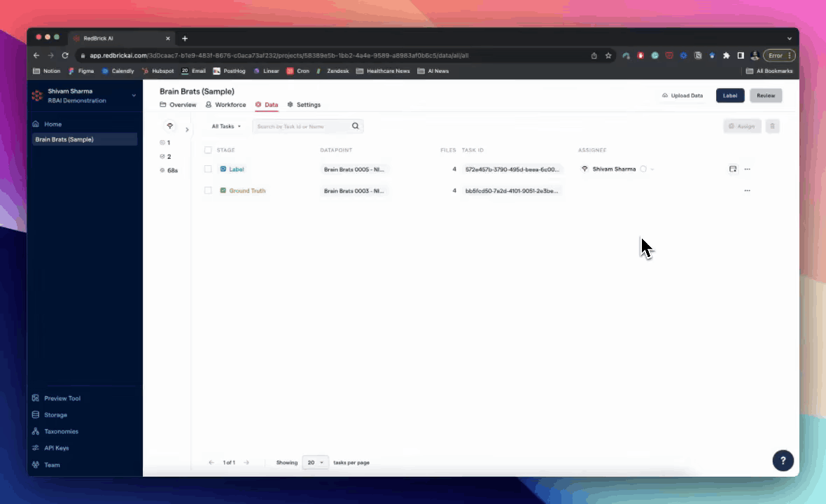The image size is (826, 504).
Task: Click the search magnifier icon
Action: (x=355, y=127)
